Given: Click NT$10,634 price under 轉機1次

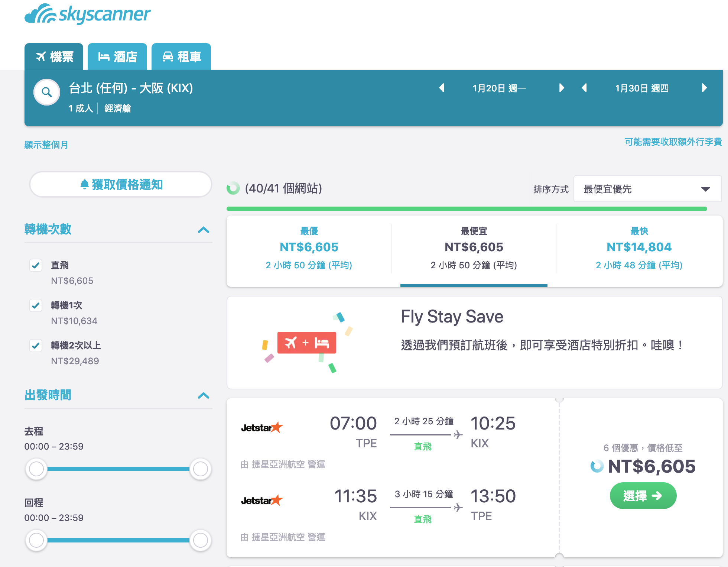Looking at the screenshot, I should pyautogui.click(x=74, y=321).
